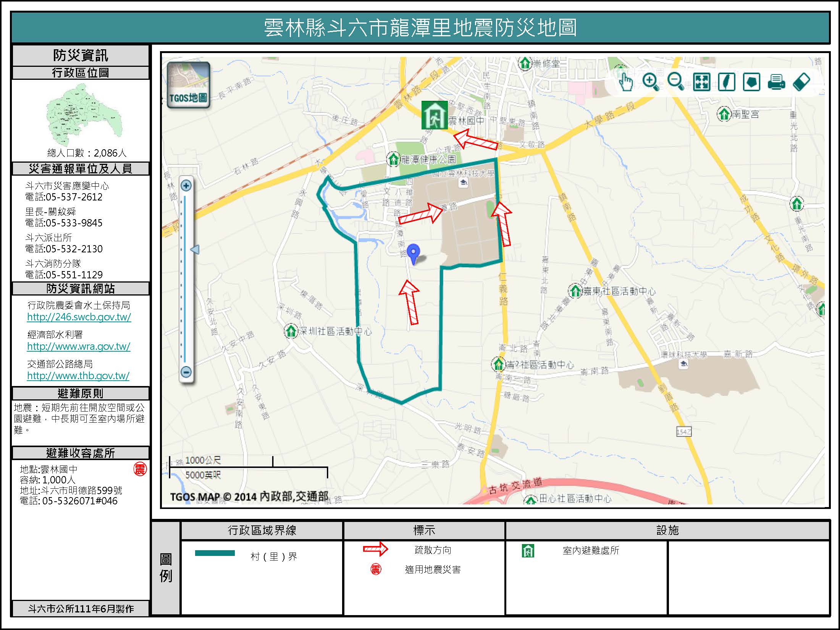Select the pan hand tool
Screen dimensions: 840x630
click(x=625, y=82)
